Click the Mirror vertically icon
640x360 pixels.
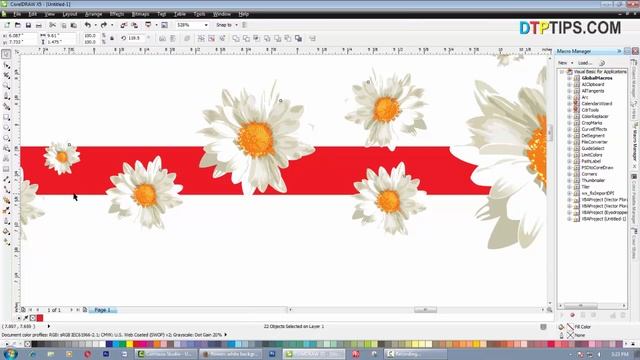point(173,38)
